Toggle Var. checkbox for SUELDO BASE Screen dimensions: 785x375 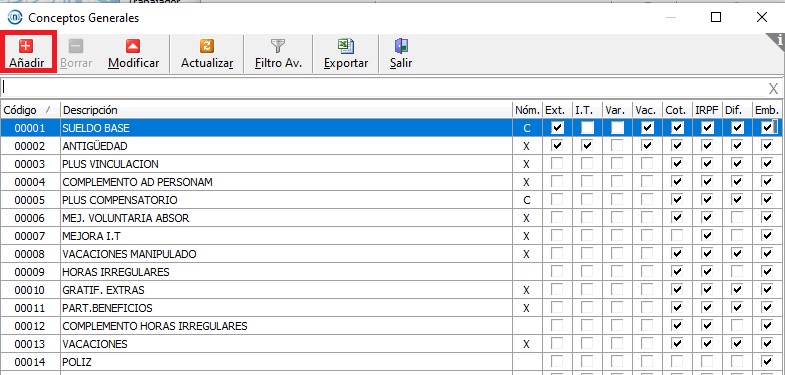point(617,128)
